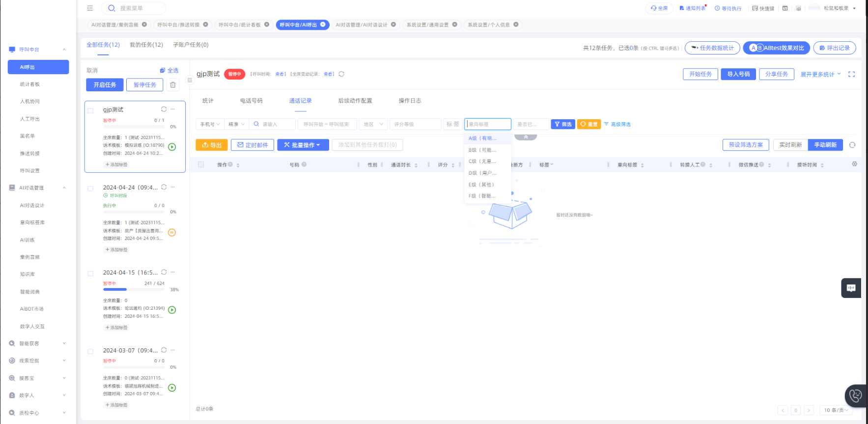Click the 高级筛选 link
The image size is (868, 424).
tap(617, 124)
